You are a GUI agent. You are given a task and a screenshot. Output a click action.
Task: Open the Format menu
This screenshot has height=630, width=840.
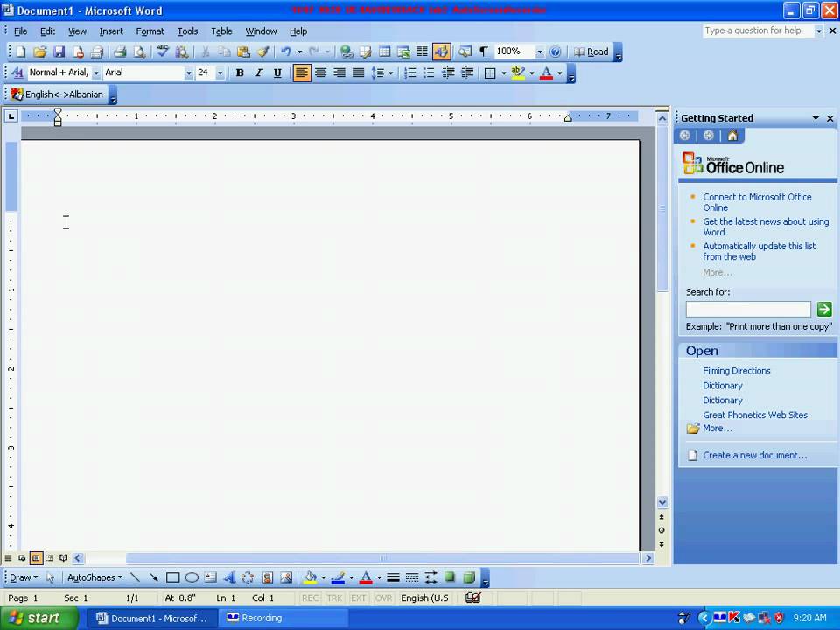click(x=150, y=31)
